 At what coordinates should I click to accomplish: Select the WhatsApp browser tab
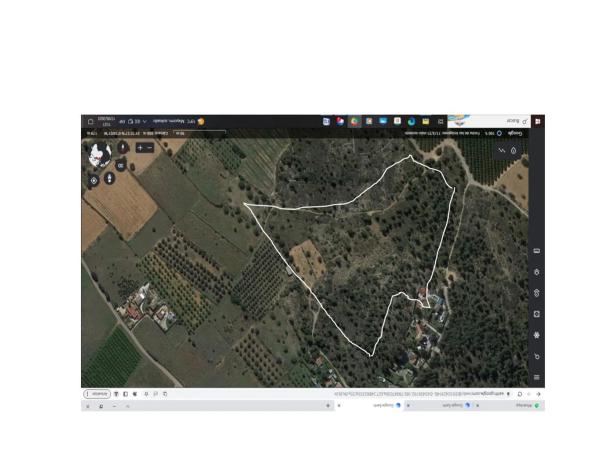[x=527, y=405]
